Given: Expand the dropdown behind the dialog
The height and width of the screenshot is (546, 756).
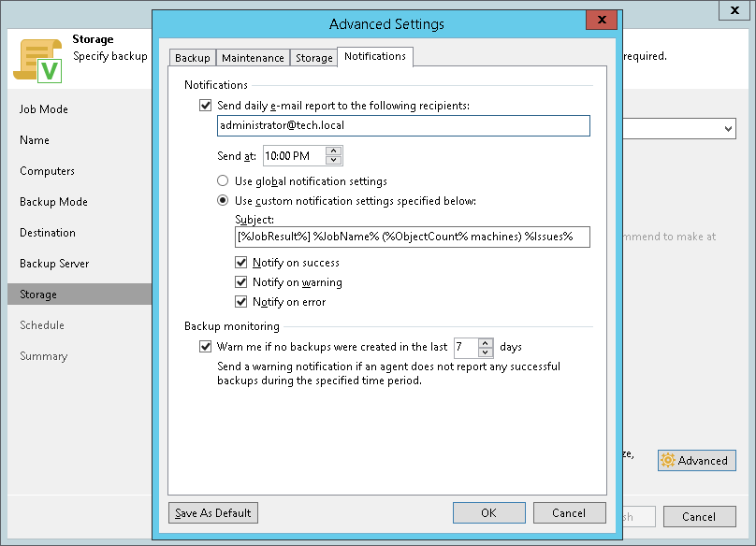Looking at the screenshot, I should 728,129.
